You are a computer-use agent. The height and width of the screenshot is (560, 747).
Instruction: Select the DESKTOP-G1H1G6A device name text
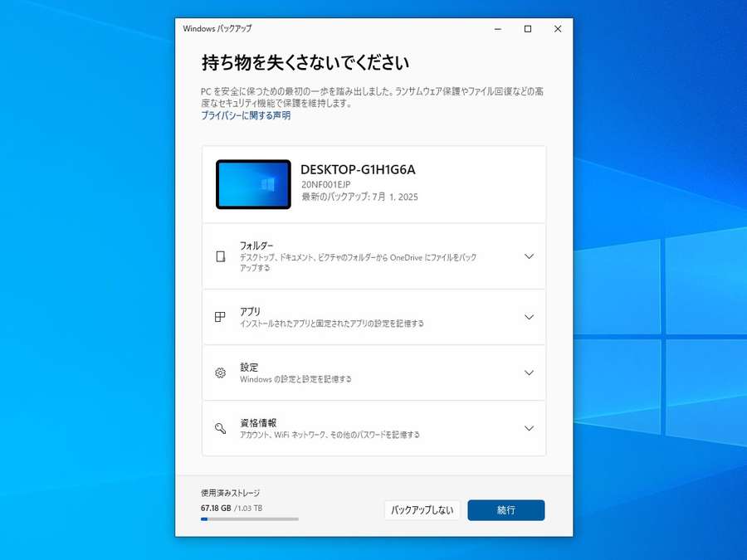coord(358,169)
